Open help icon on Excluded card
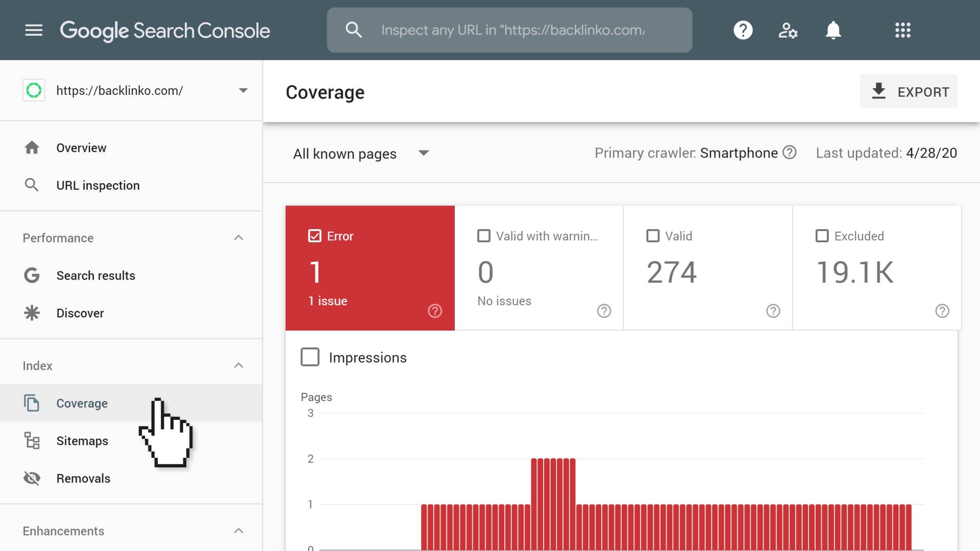Image resolution: width=980 pixels, height=551 pixels. (942, 311)
